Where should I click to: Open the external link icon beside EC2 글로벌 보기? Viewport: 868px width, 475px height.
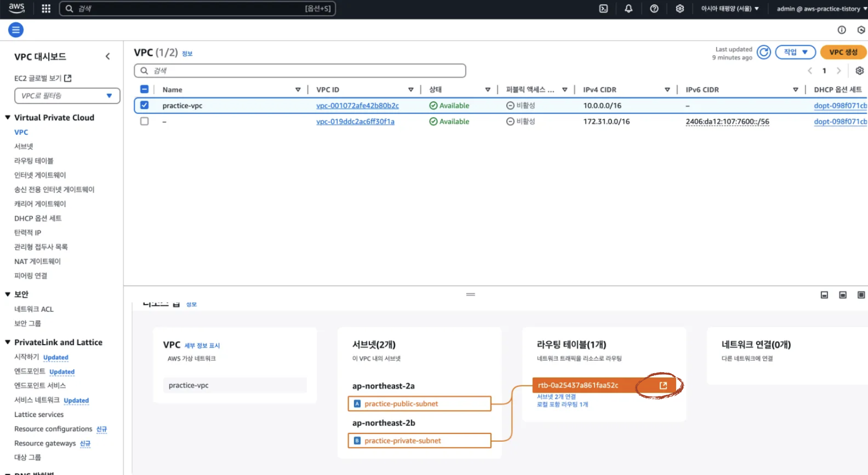[68, 78]
